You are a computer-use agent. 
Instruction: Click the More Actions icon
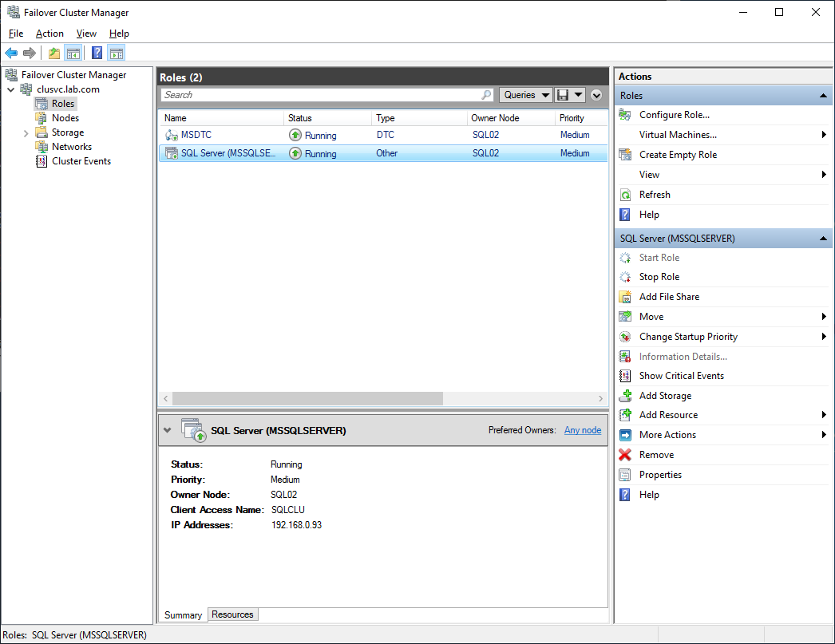pyautogui.click(x=625, y=435)
